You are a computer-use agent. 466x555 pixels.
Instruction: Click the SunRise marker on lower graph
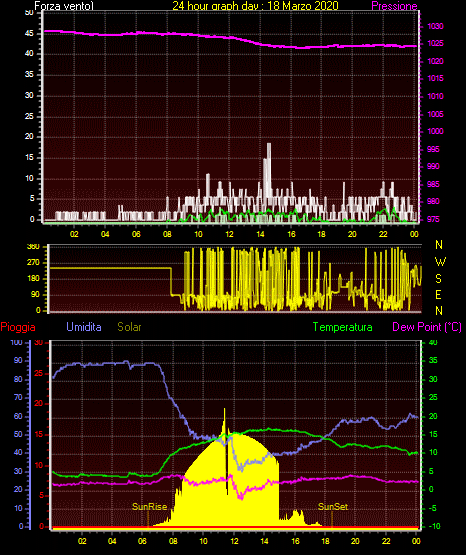(149, 507)
